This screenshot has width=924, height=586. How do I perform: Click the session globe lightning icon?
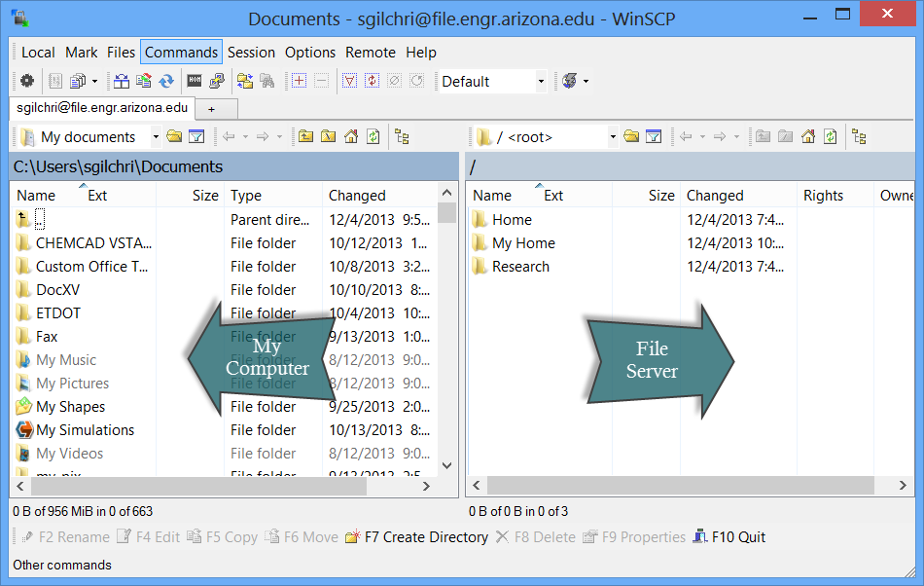[x=570, y=81]
